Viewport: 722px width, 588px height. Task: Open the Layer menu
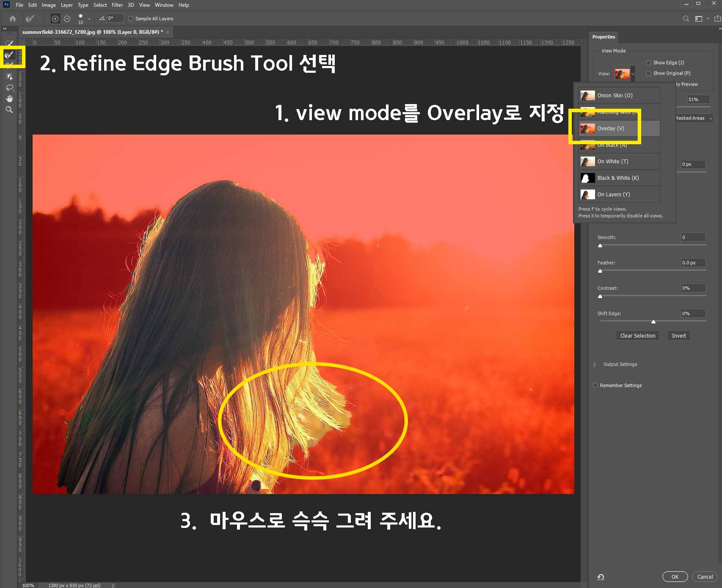pos(67,5)
